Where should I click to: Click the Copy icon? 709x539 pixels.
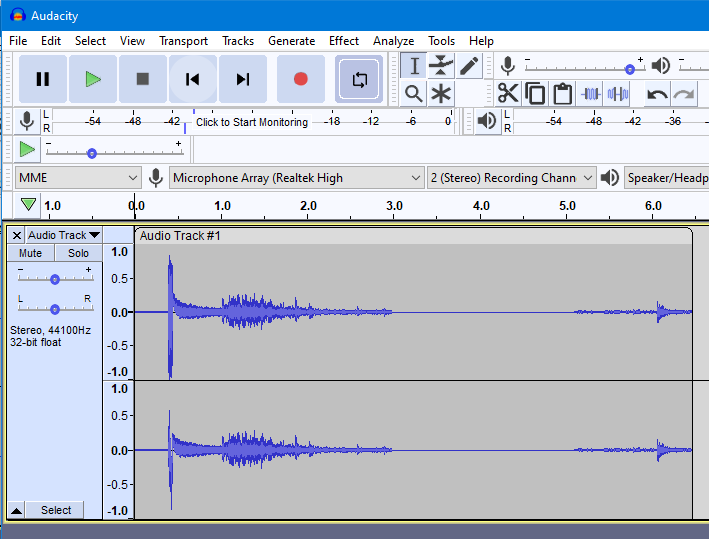click(535, 94)
